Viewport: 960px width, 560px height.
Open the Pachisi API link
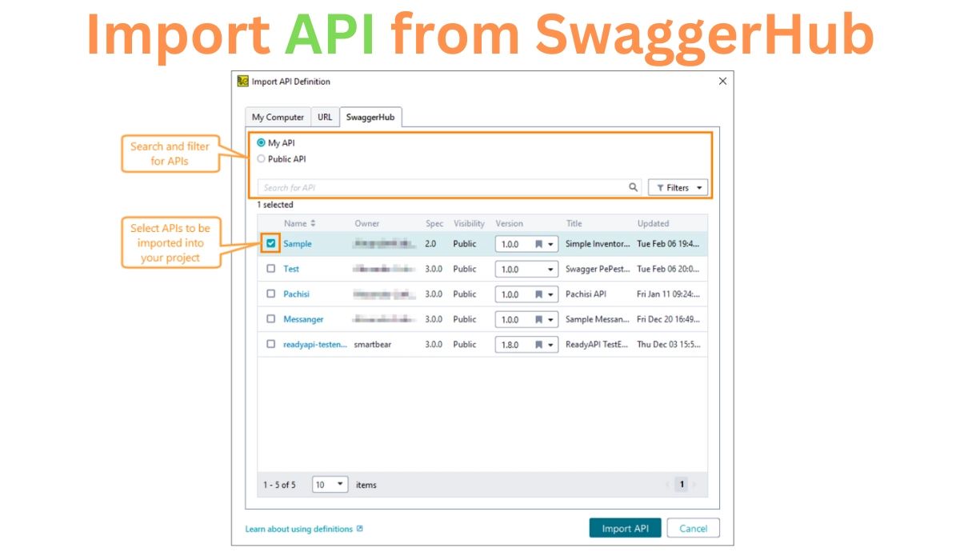point(296,294)
